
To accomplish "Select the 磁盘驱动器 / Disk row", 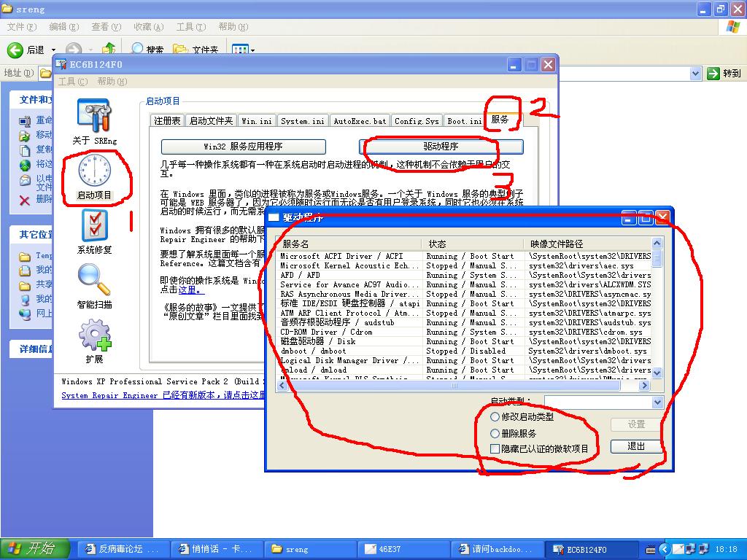I will point(465,341).
